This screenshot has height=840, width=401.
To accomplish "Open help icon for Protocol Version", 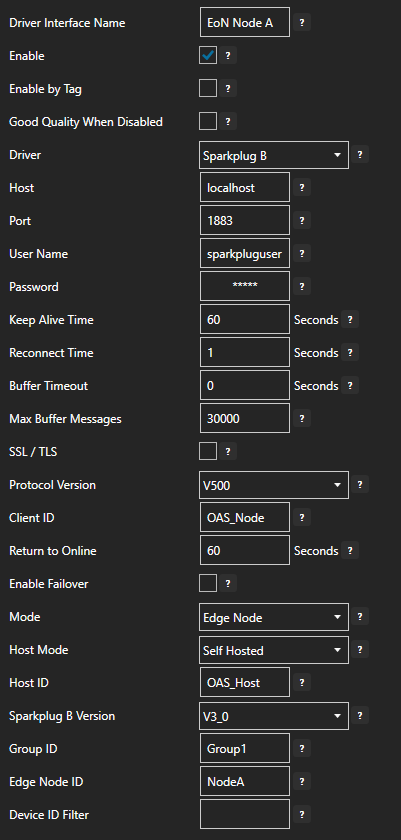I will click(360, 485).
